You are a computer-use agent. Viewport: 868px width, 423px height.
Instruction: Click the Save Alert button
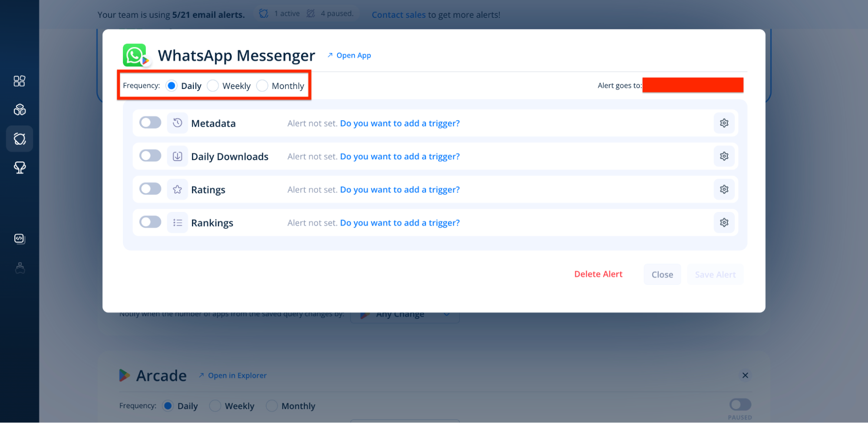click(x=715, y=274)
